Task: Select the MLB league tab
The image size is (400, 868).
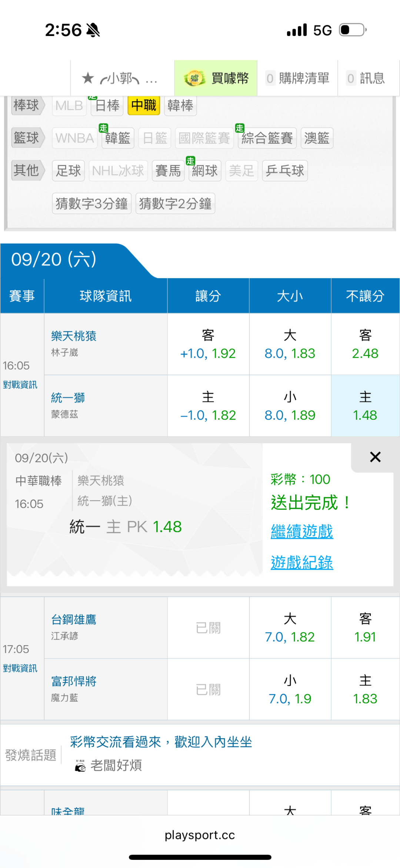Action: (69, 105)
